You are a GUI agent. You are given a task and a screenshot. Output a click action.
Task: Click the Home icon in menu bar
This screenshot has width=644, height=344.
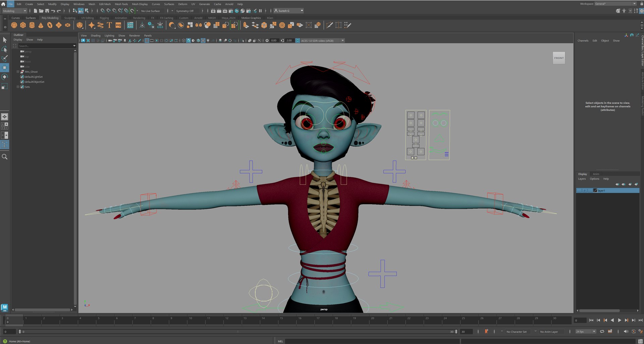coord(3,4)
